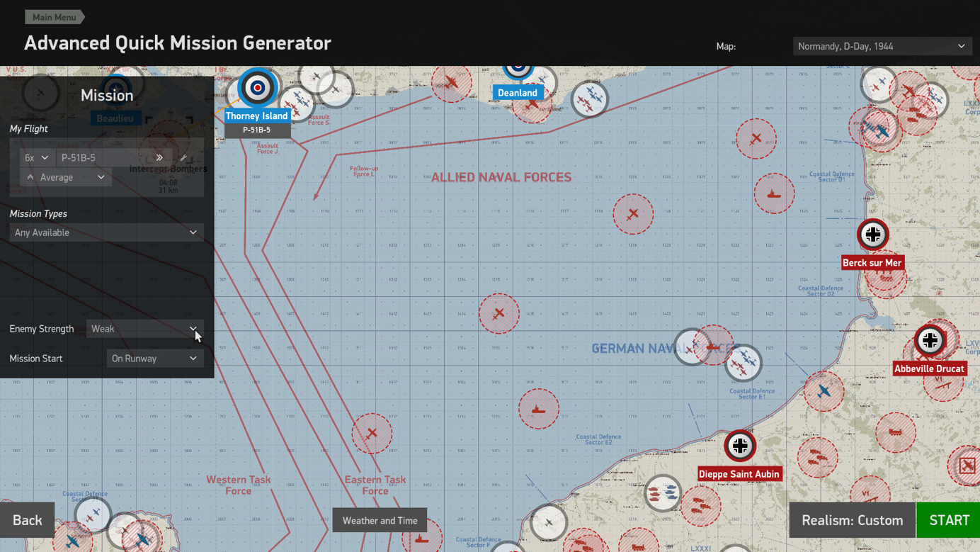Expand the Enemy Strength Weak dropdown
This screenshot has height=552, width=980.
(145, 329)
